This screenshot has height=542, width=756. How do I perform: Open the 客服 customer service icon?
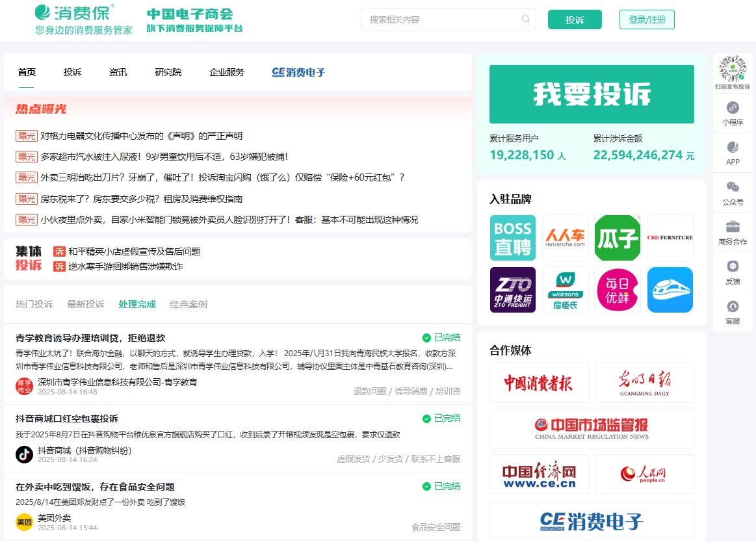pos(733,306)
